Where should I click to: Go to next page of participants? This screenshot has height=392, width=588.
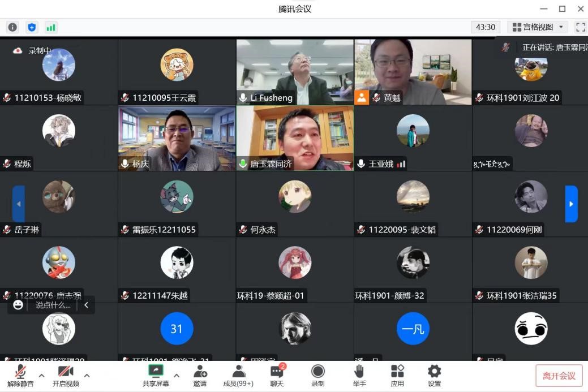(x=571, y=204)
